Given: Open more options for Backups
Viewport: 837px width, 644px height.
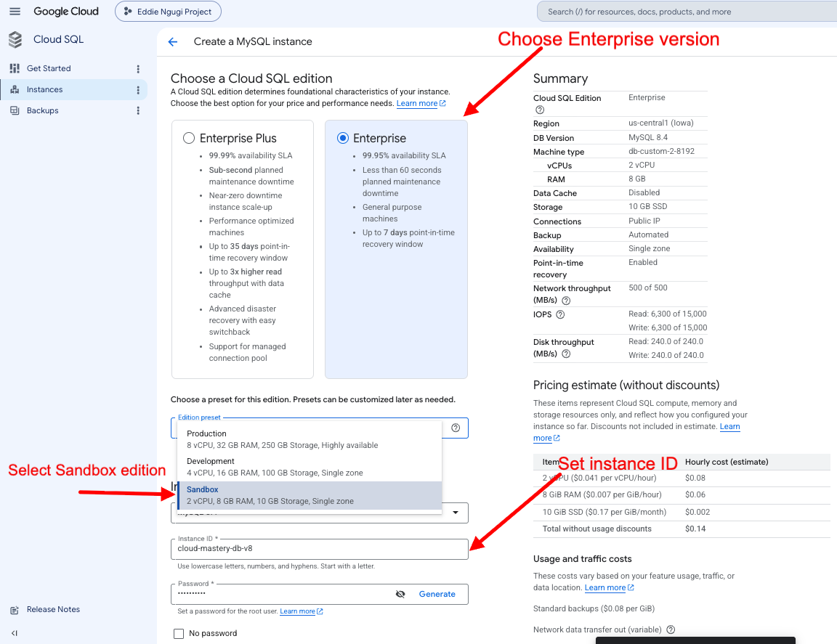Looking at the screenshot, I should [x=138, y=110].
